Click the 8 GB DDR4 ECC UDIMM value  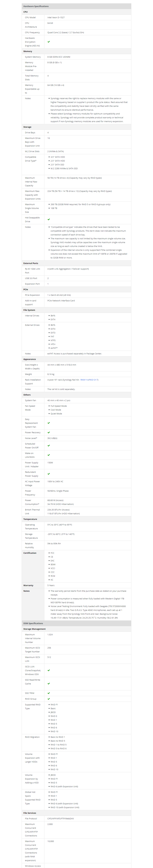[x=59, y=57]
